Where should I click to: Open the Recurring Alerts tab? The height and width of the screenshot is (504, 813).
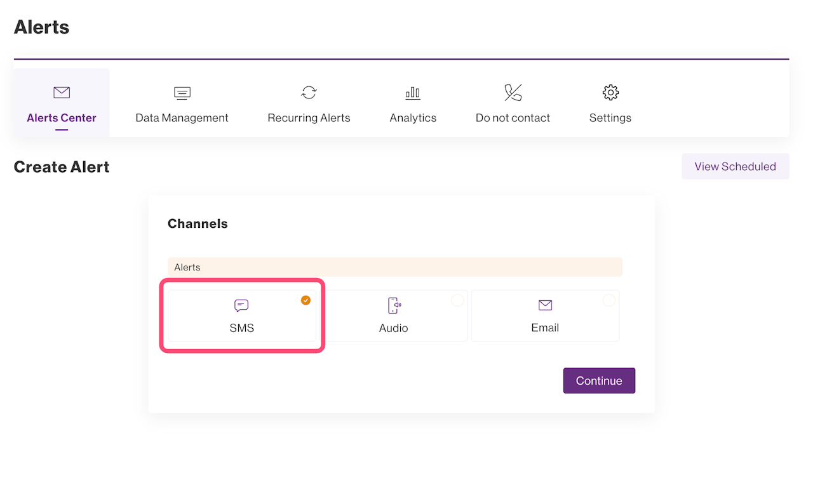309,118
